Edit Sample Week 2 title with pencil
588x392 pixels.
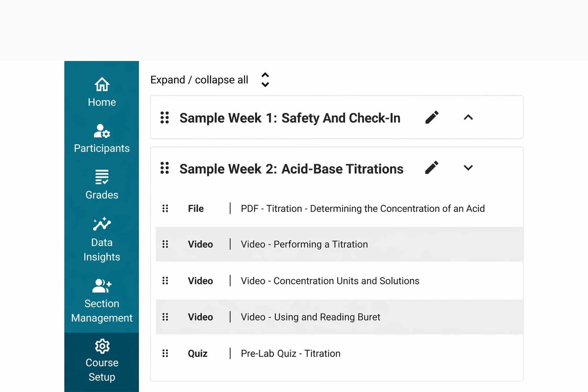tap(432, 168)
